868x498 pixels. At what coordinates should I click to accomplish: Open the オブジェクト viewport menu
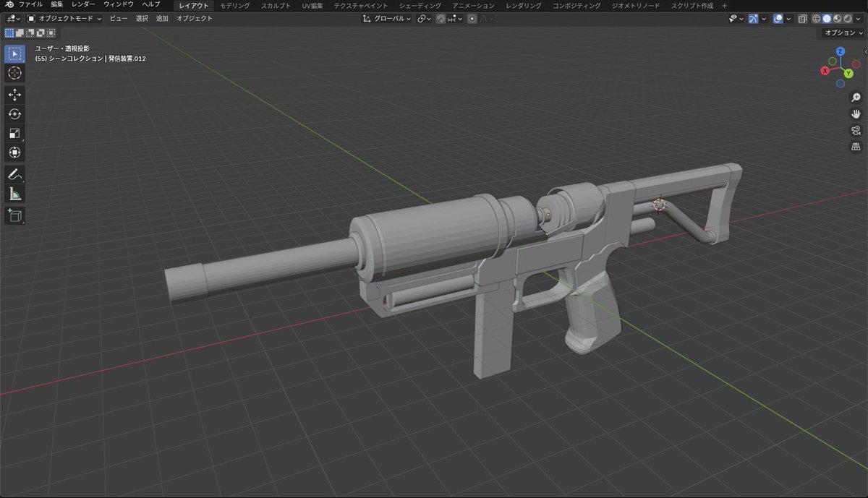tap(195, 19)
